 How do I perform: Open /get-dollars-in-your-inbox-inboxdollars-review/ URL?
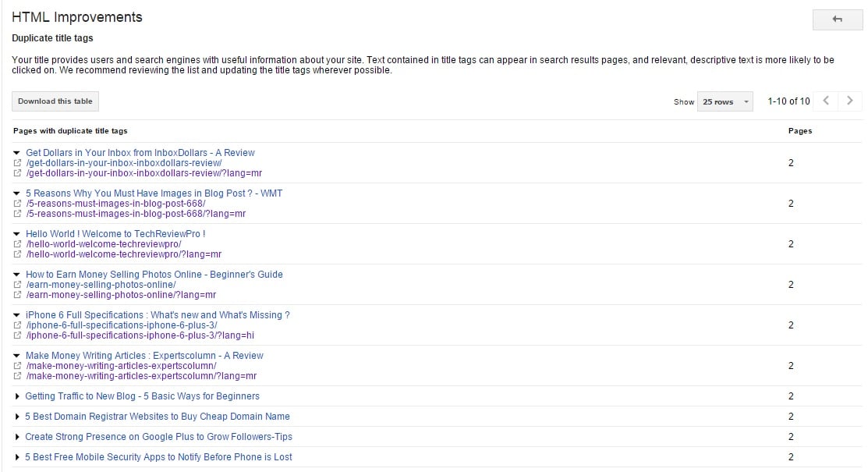tap(123, 163)
